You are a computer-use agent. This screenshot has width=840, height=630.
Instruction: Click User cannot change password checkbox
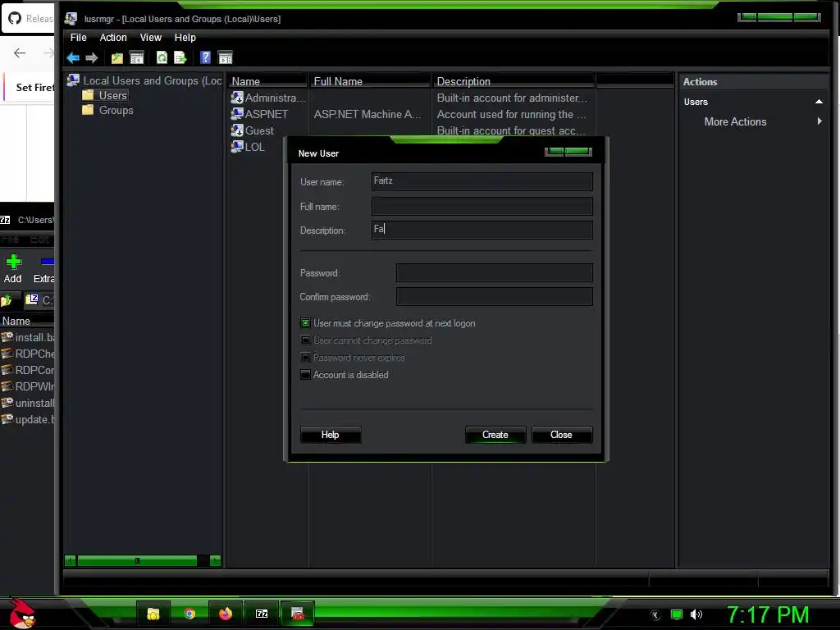(305, 340)
